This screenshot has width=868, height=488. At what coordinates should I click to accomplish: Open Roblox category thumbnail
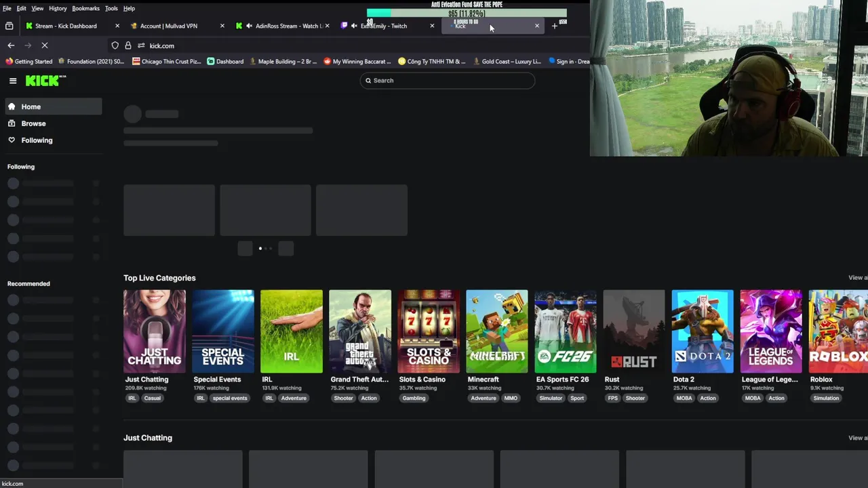[838, 331]
